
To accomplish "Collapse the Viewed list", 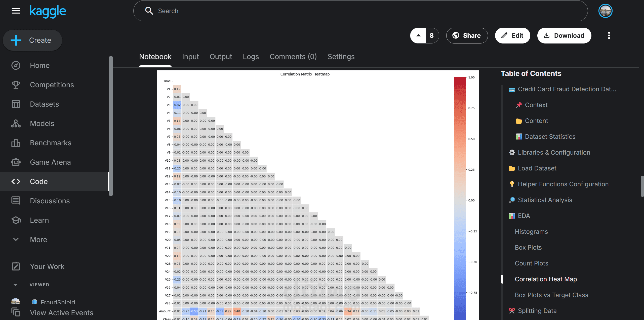I will coord(15,285).
